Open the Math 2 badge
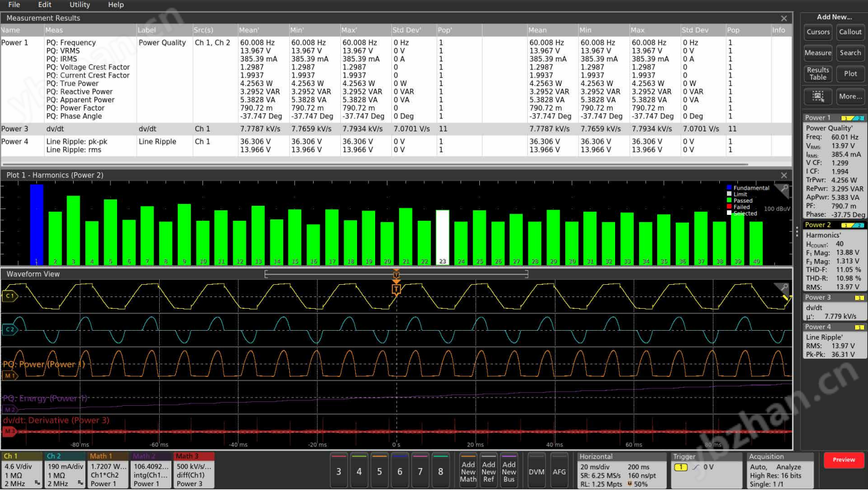Image resolution: width=868 pixels, height=490 pixels. tap(151, 470)
